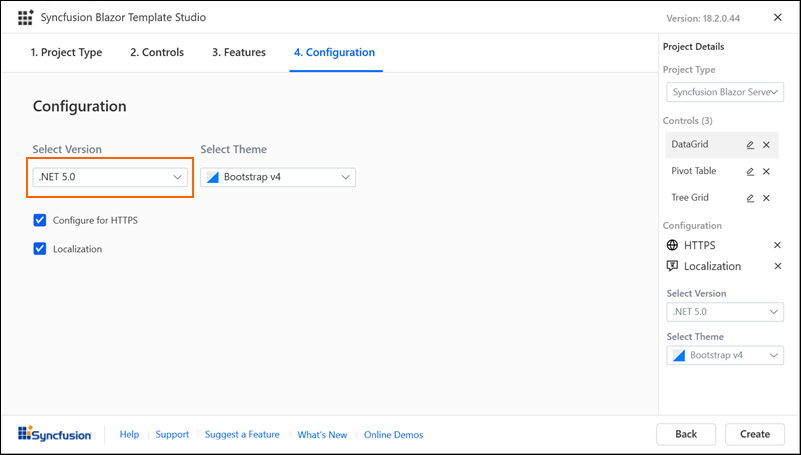
Task: Open the 3. Features tab
Action: coord(239,52)
